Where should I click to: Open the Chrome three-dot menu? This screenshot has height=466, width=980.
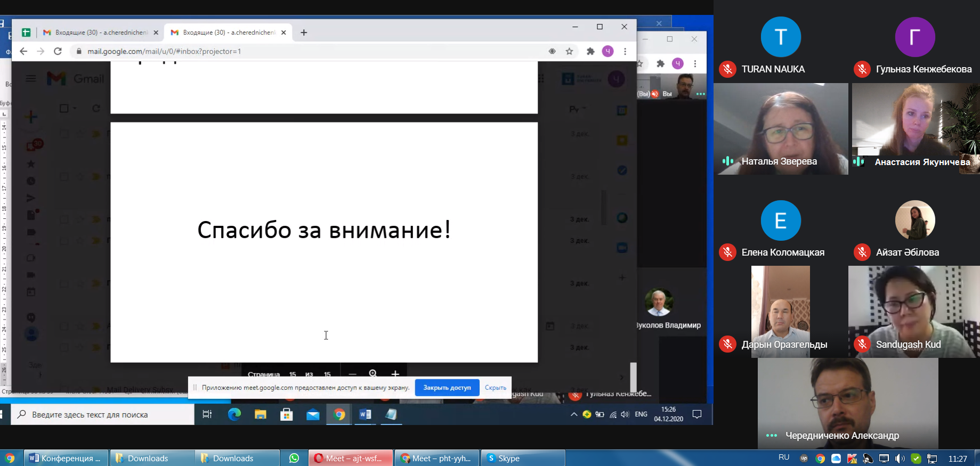[x=625, y=51]
